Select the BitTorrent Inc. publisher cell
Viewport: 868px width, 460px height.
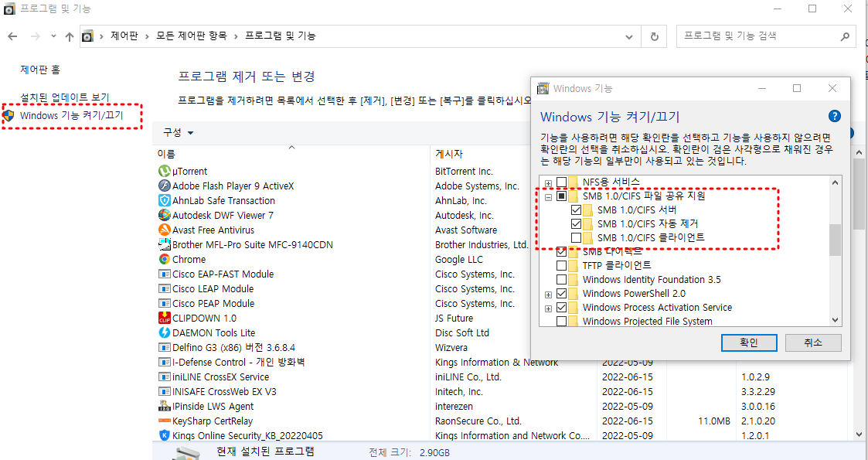pyautogui.click(x=464, y=172)
